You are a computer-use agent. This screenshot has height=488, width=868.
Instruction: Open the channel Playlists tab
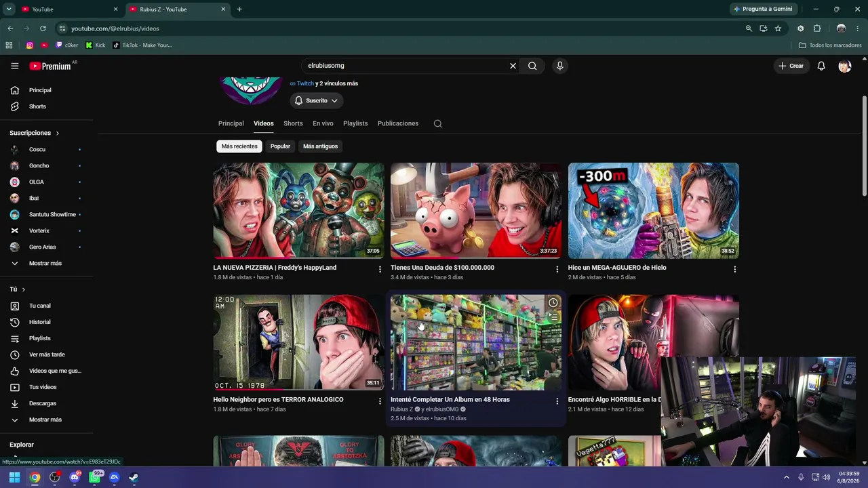pos(355,123)
